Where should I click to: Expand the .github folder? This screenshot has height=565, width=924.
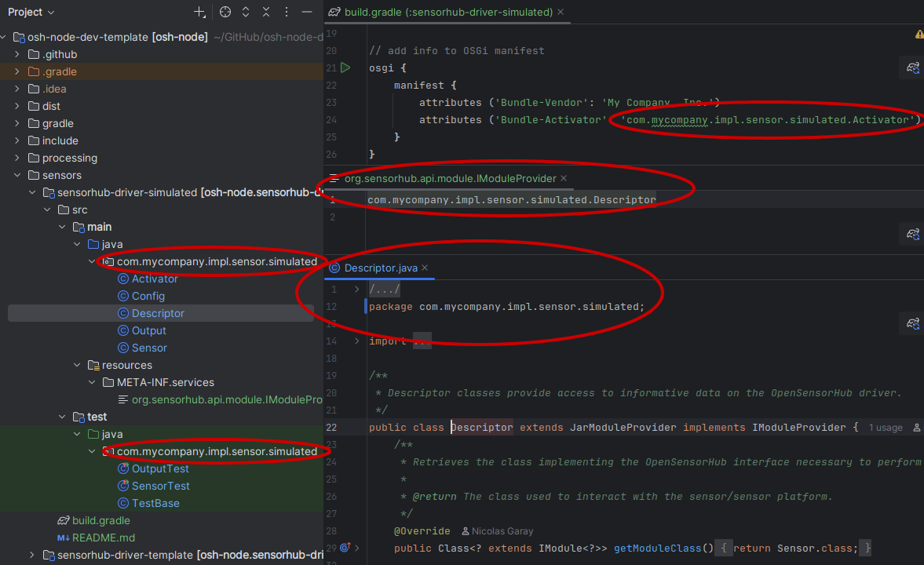(18, 54)
